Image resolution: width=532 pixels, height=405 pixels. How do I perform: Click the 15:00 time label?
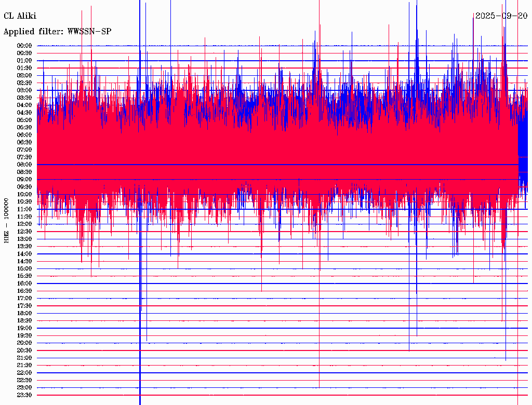[x=24, y=268]
